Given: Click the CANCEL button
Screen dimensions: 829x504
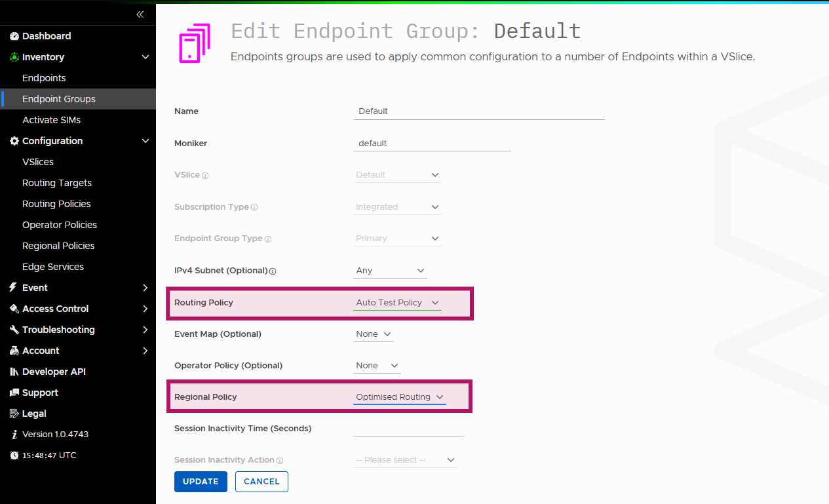Looking at the screenshot, I should [x=261, y=482].
